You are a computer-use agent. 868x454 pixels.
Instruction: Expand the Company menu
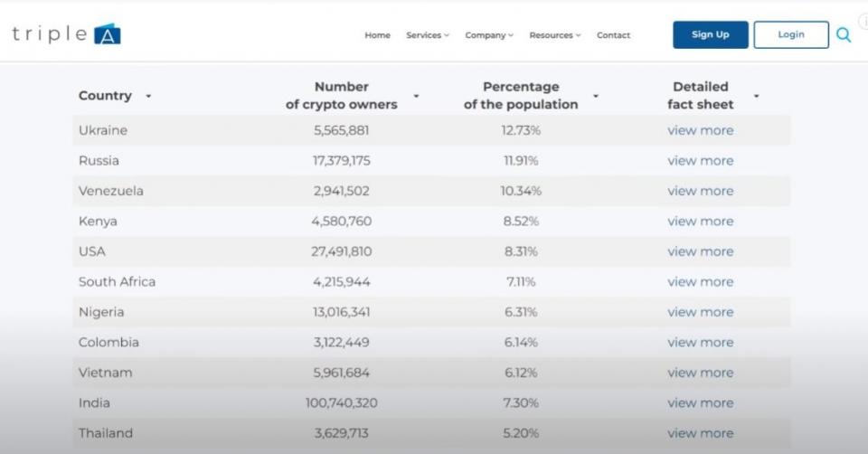tap(488, 35)
